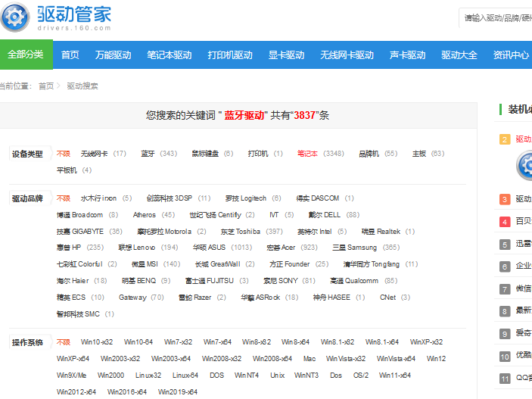
Task: Open the 驱动大全 nav item
Action: (x=459, y=55)
